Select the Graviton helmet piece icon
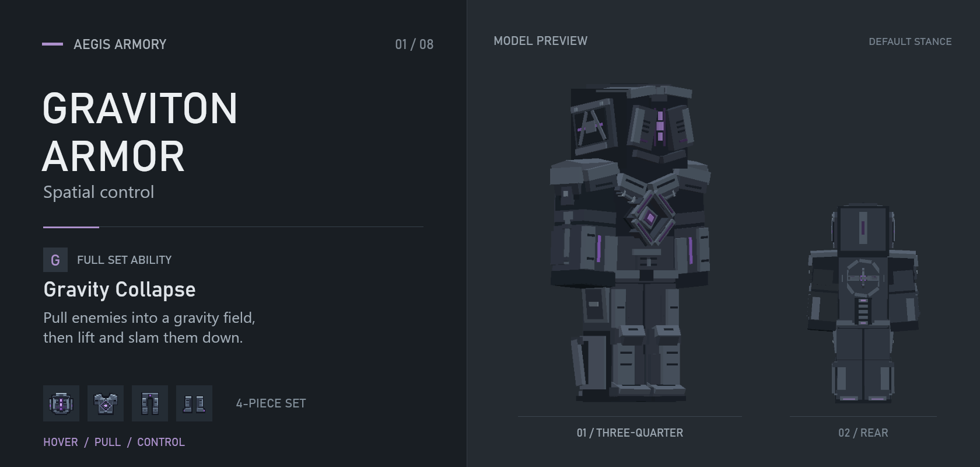980x467 pixels. [61, 403]
